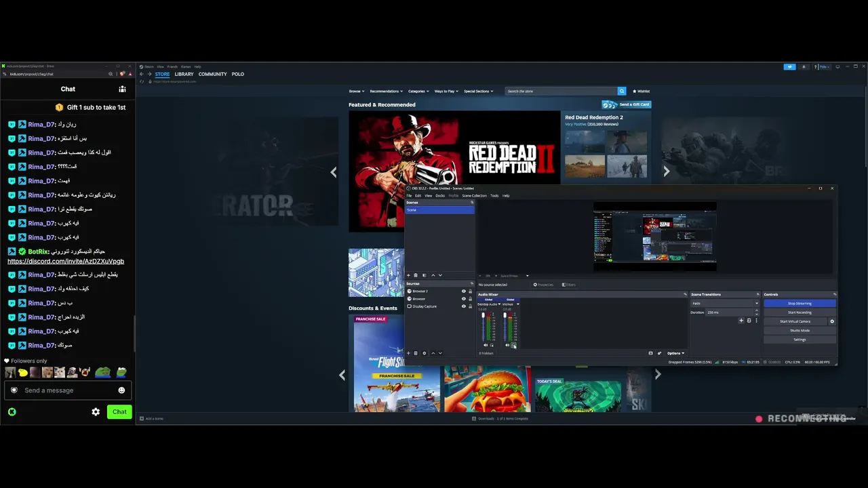Click the Kick chat message input field
The image size is (868, 488).
(x=68, y=390)
